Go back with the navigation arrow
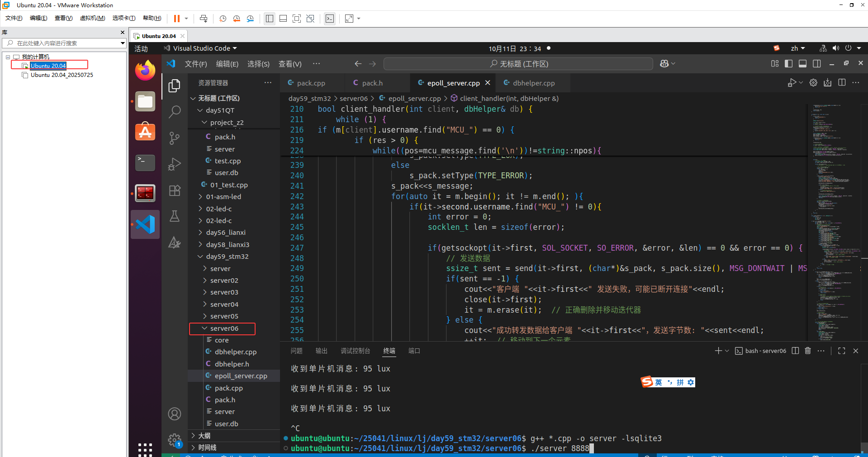 tap(358, 64)
